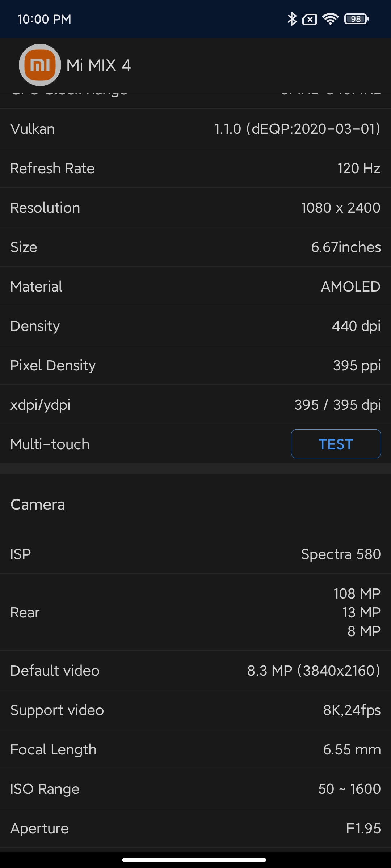Tap the Refresh Rate 120 Hz row

(195, 168)
